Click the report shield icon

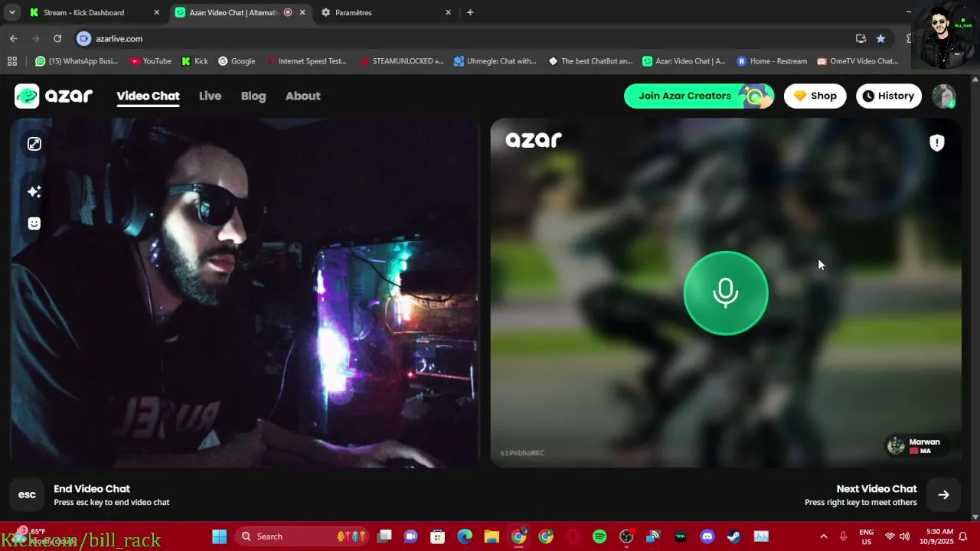click(x=936, y=143)
